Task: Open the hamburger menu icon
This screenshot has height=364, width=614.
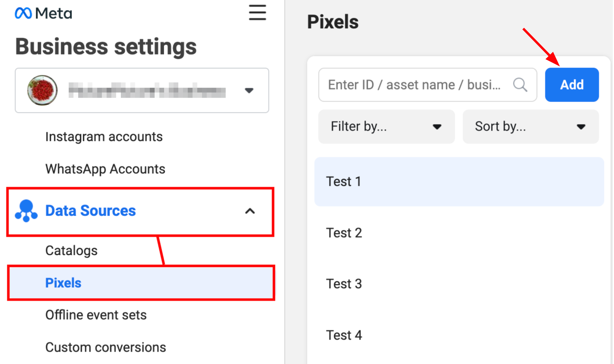Action: coord(257,13)
